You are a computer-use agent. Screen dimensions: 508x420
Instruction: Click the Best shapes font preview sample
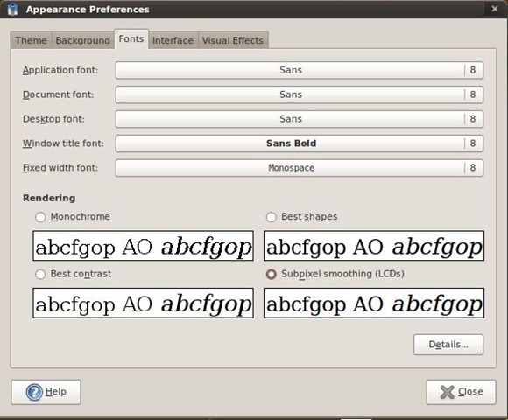[374, 246]
